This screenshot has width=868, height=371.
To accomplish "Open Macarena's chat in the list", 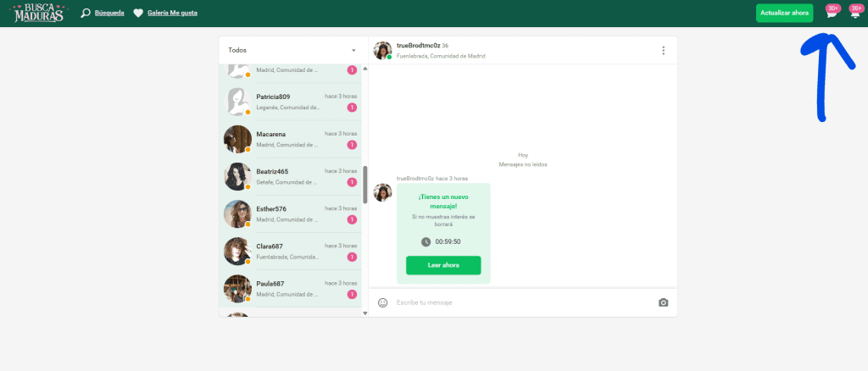I will [288, 139].
